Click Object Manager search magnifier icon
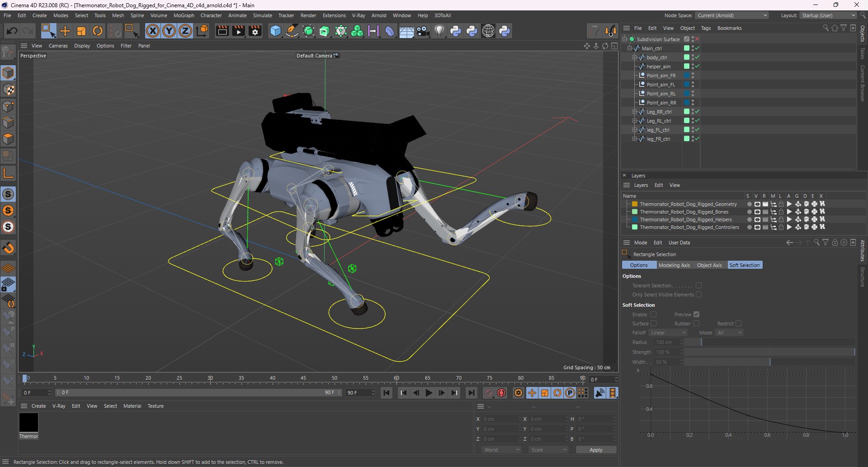868x467 pixels. click(x=826, y=28)
